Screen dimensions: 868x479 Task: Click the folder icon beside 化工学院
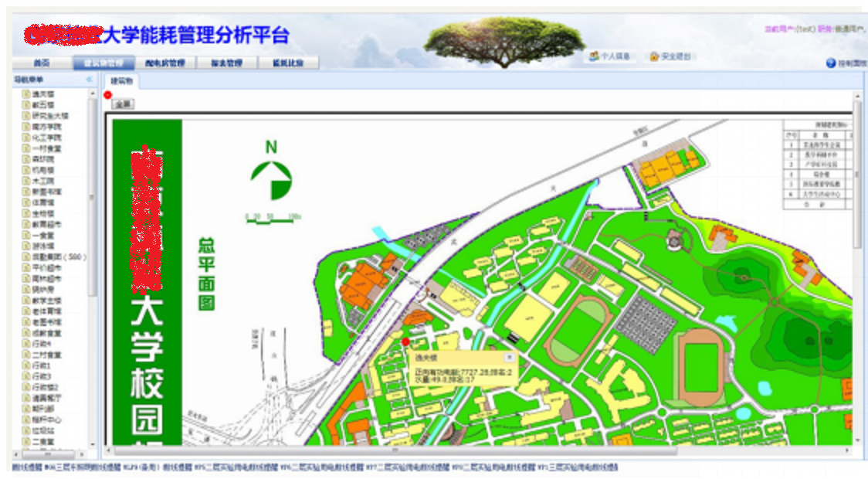pyautogui.click(x=26, y=138)
